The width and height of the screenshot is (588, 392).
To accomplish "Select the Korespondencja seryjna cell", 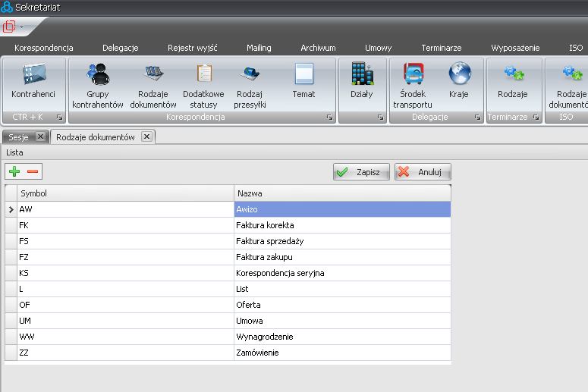I will coord(343,273).
